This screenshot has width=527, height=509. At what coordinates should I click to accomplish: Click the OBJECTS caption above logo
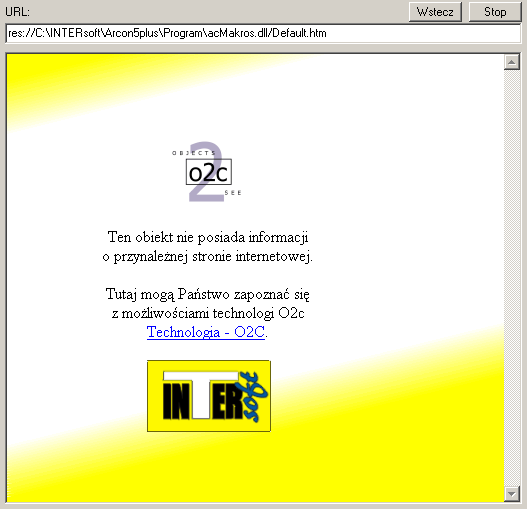point(194,153)
